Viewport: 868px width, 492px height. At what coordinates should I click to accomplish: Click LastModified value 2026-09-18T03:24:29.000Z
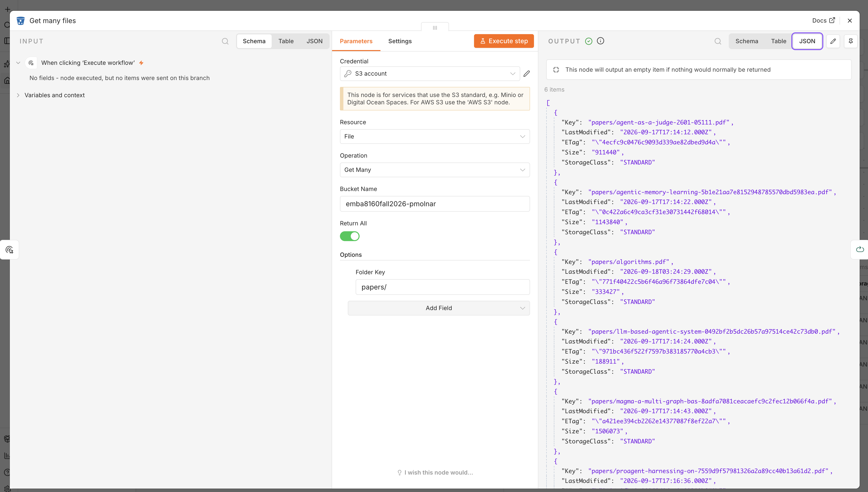[666, 272]
